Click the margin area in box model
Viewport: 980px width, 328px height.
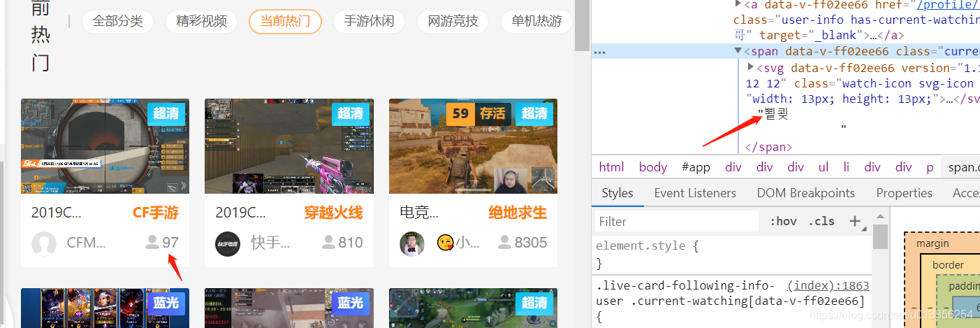[x=933, y=243]
